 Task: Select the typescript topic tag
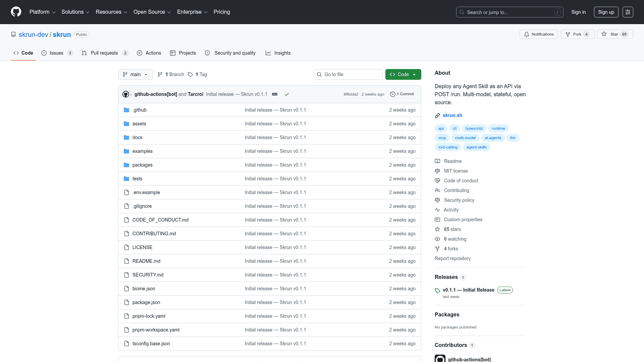click(474, 128)
